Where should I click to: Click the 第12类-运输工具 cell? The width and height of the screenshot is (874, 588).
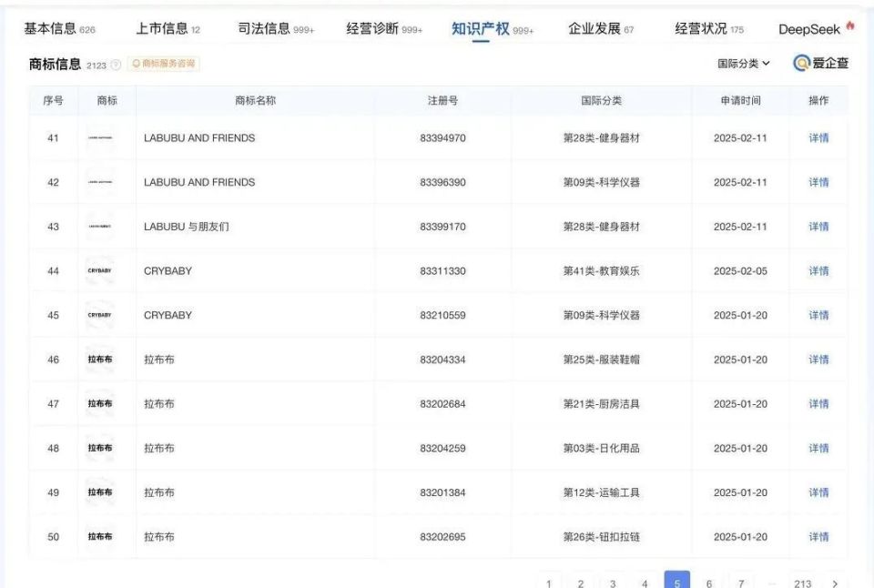tap(602, 492)
